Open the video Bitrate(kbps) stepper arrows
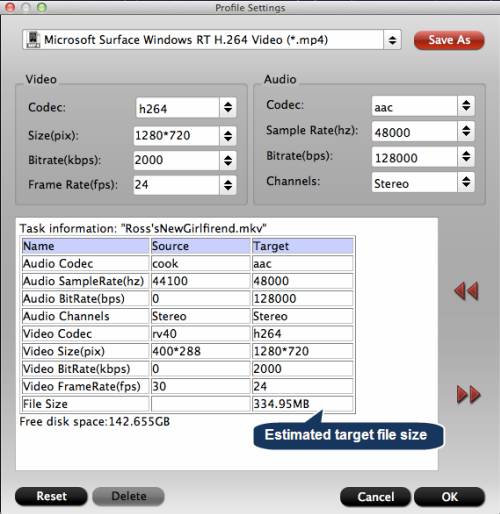Screen dimensions: 500x514 coord(228,160)
